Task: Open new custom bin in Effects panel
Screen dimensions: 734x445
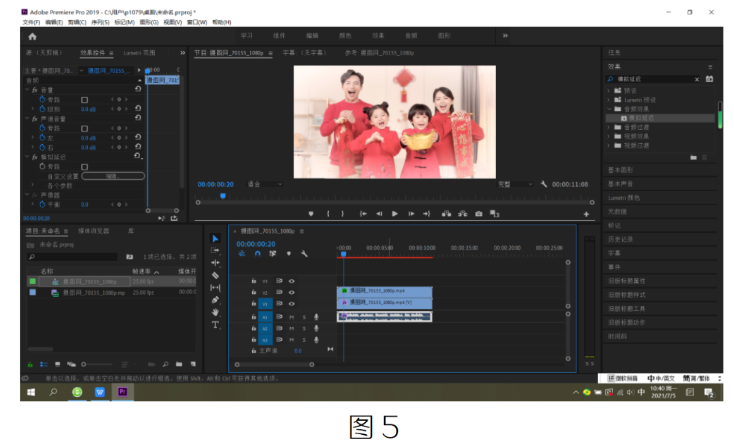Action: pos(693,158)
